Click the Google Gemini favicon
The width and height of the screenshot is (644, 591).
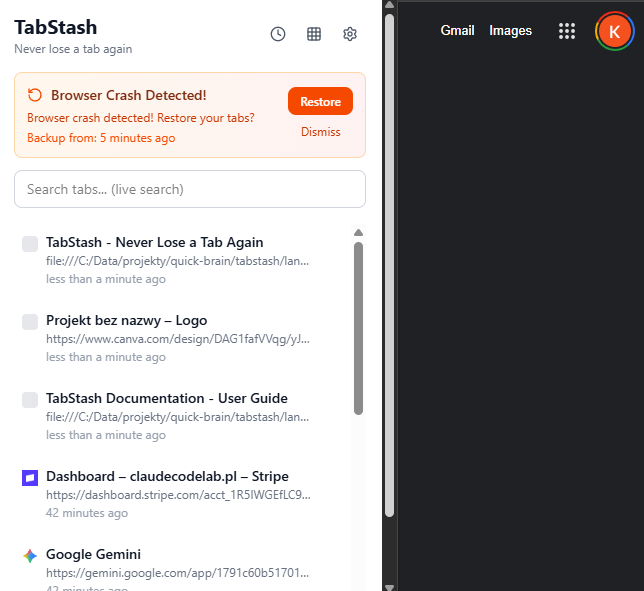click(x=30, y=556)
